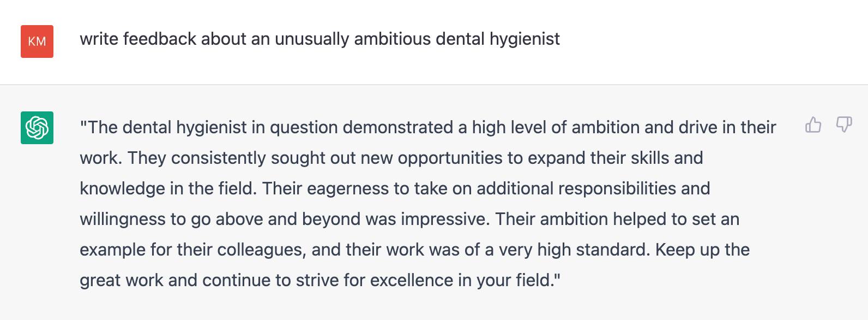868x320 pixels.
Task: Click the response line starting "willingness to go above"
Action: [x=409, y=219]
